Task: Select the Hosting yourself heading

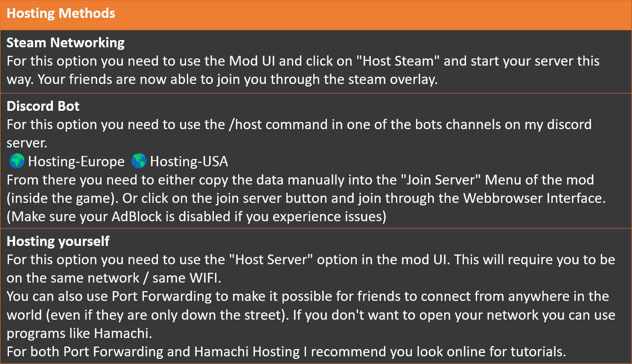Action: (x=58, y=241)
